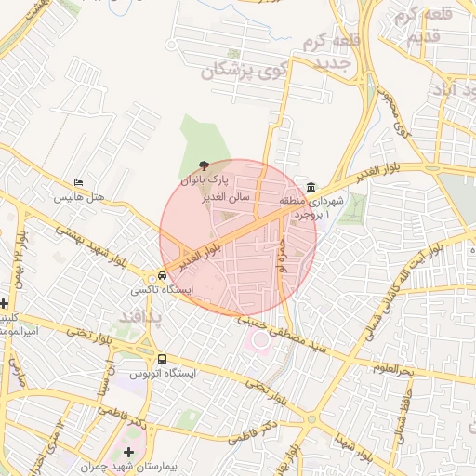
Task: Click the taxi station car icon
Action: [x=162, y=275]
